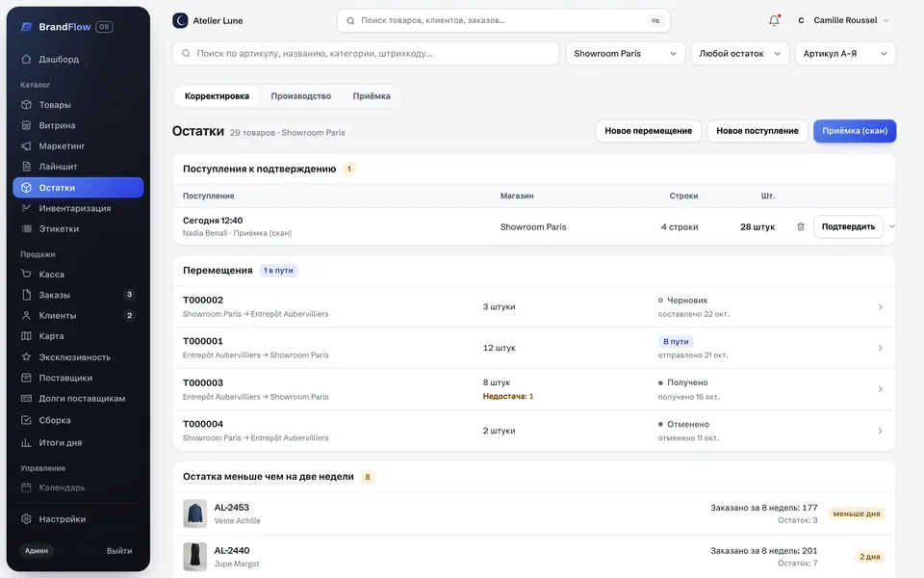Open the Артикул А-Я sort dropdown
The image size is (924, 578).
(845, 53)
